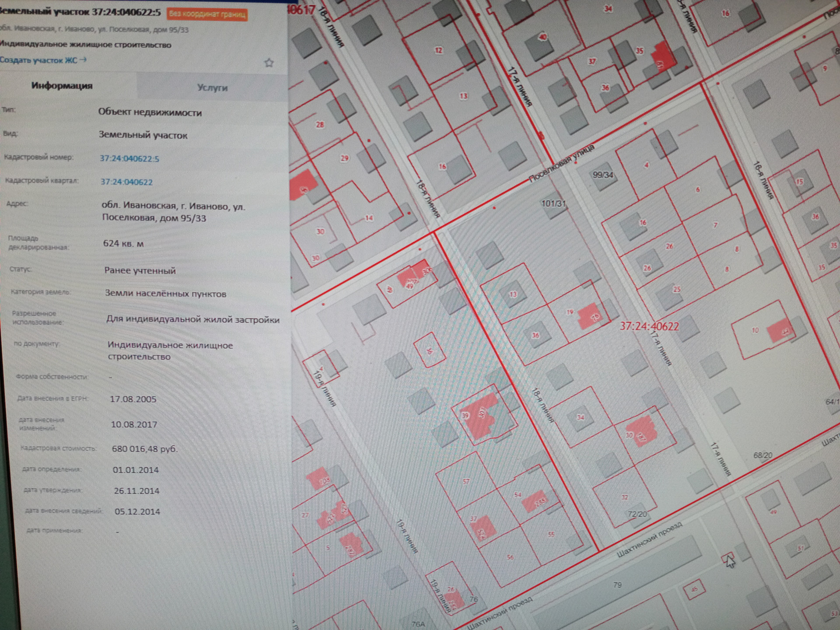Click the cadastral value 680 016,48 руб.

145,449
